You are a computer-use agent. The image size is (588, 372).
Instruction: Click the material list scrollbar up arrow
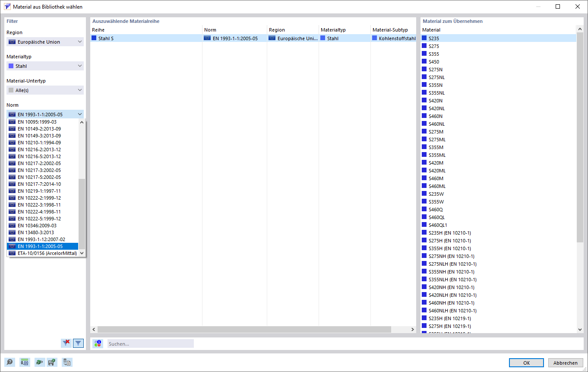point(580,29)
